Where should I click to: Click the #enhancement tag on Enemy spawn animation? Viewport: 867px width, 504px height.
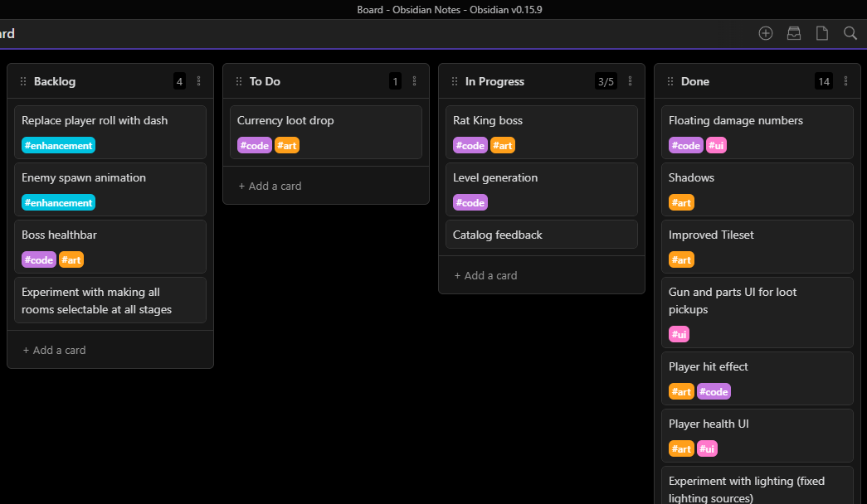click(58, 202)
